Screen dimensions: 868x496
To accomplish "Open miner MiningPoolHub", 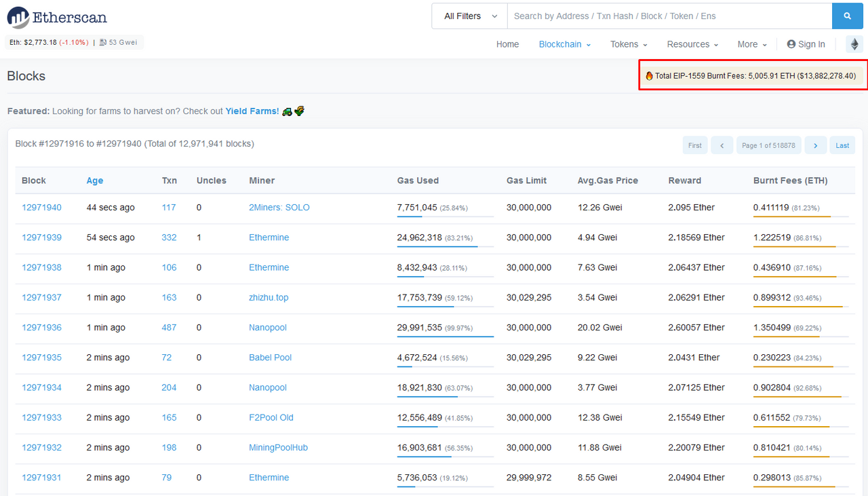I will coord(278,447).
